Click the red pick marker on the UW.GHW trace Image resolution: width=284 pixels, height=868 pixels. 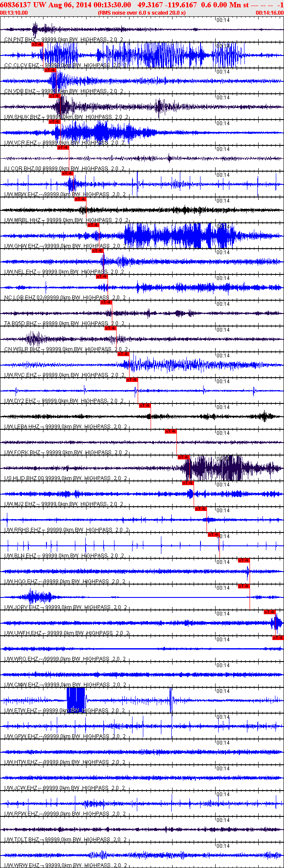click(93, 225)
